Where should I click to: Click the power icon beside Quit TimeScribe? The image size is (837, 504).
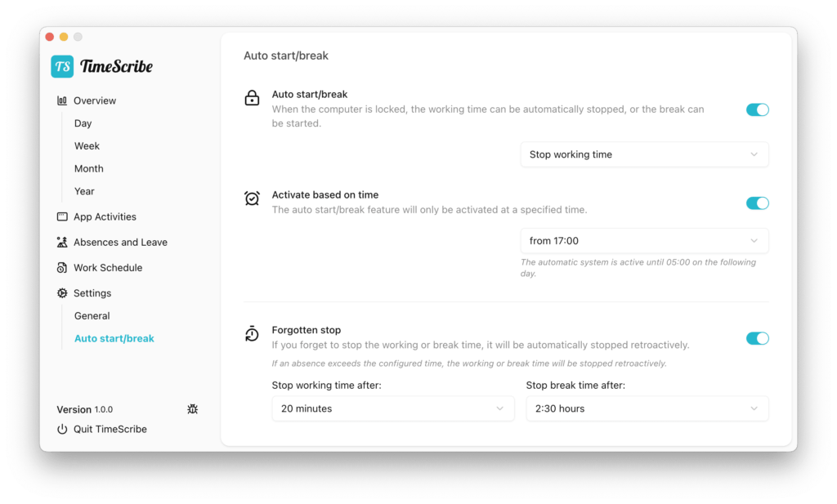click(62, 430)
